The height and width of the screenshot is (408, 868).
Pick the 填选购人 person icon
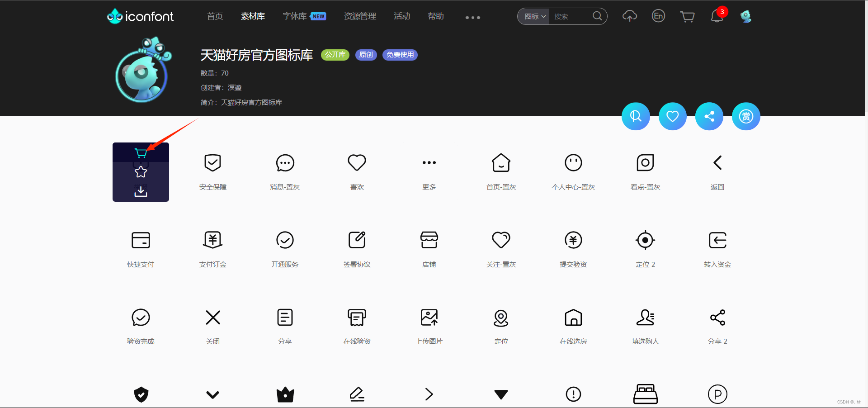point(645,318)
